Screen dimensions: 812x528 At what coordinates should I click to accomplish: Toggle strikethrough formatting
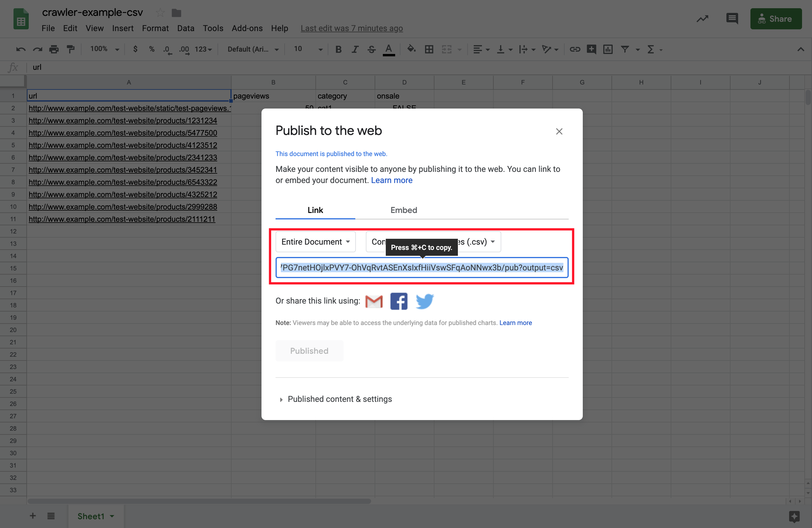371,49
